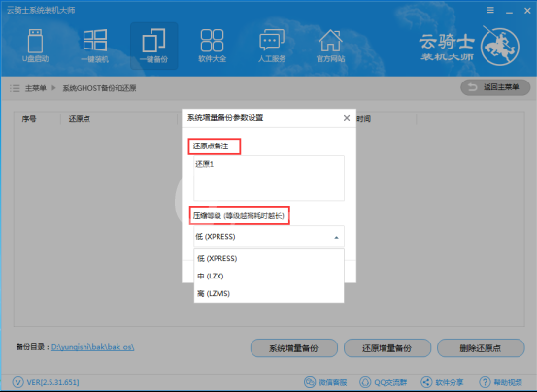Click the list icon beside 主菜单
Screen dimensions: 537x392
(x=15, y=88)
